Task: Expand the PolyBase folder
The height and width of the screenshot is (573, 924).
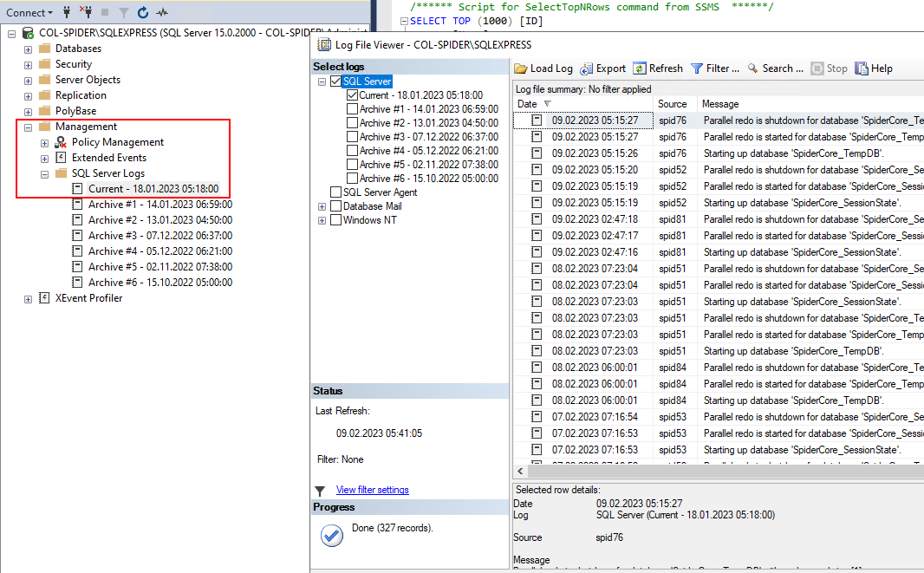Action: pyautogui.click(x=28, y=112)
